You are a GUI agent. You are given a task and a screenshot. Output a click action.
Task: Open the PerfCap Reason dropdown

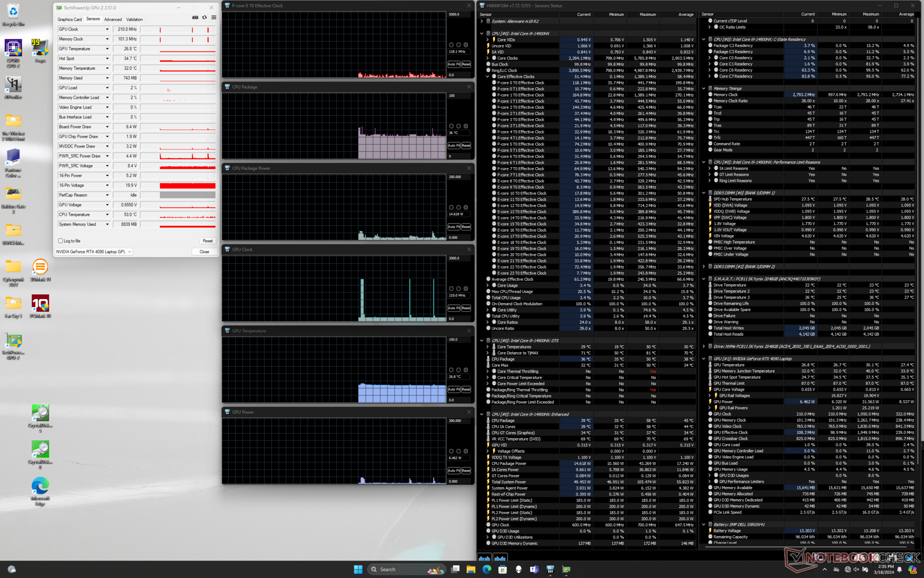click(107, 195)
